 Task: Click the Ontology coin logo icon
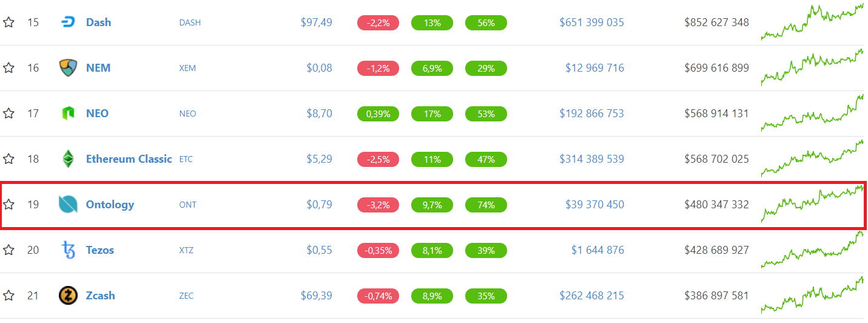point(68,205)
